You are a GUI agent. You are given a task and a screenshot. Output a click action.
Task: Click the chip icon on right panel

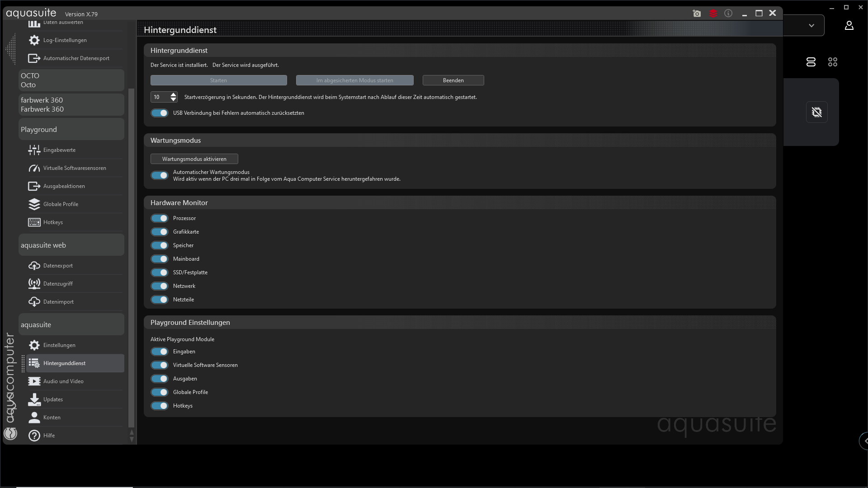pyautogui.click(x=816, y=112)
